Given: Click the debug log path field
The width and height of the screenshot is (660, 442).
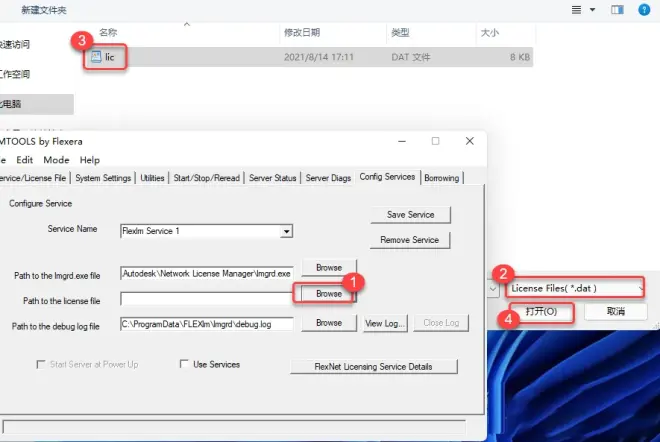Looking at the screenshot, I should 207,324.
